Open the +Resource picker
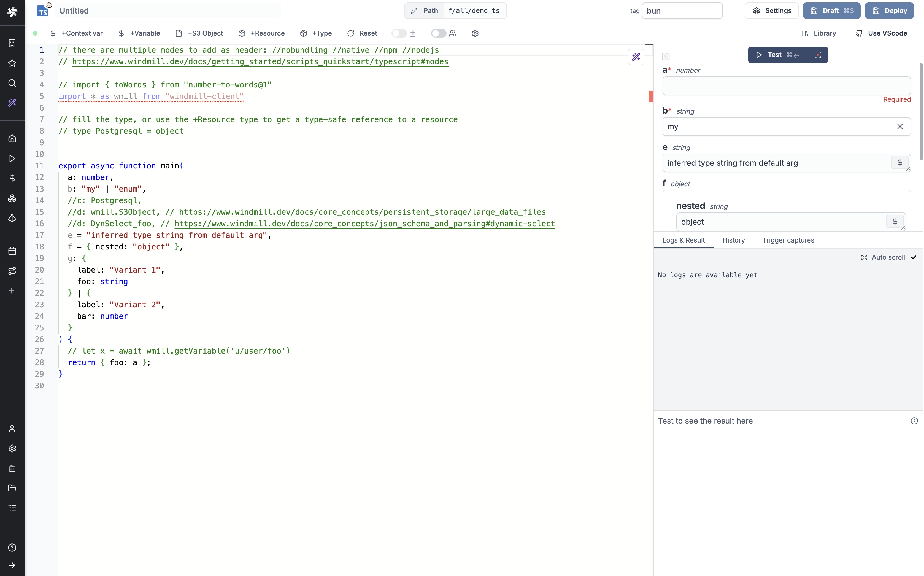This screenshot has width=924, height=576. coord(261,34)
